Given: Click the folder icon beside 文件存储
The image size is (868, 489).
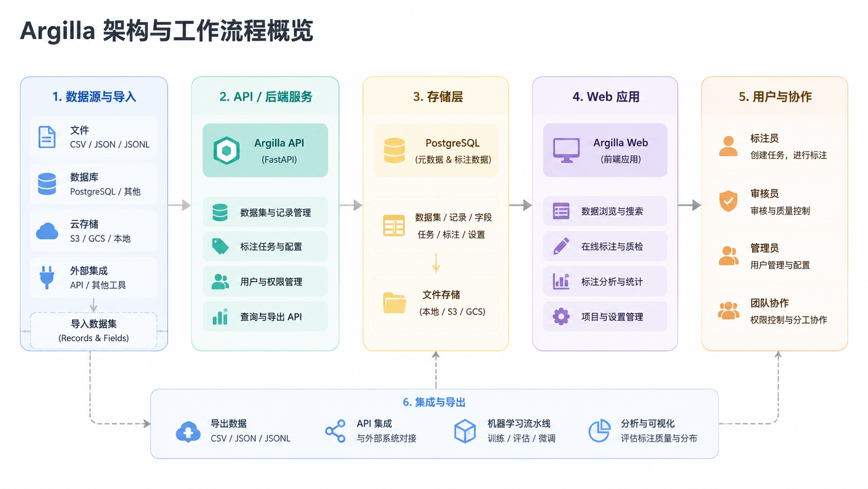Looking at the screenshot, I should click(395, 303).
